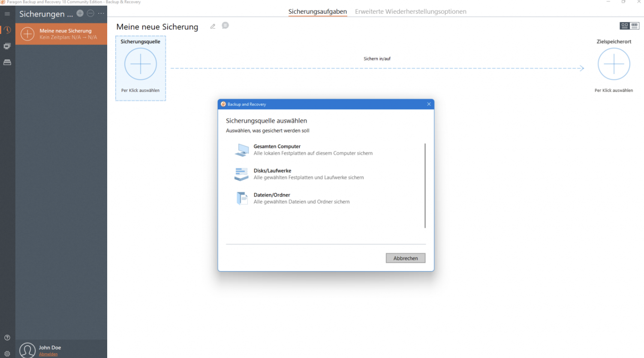The width and height of the screenshot is (644, 358).
Task: Switch to table list view layout
Action: [x=635, y=26]
